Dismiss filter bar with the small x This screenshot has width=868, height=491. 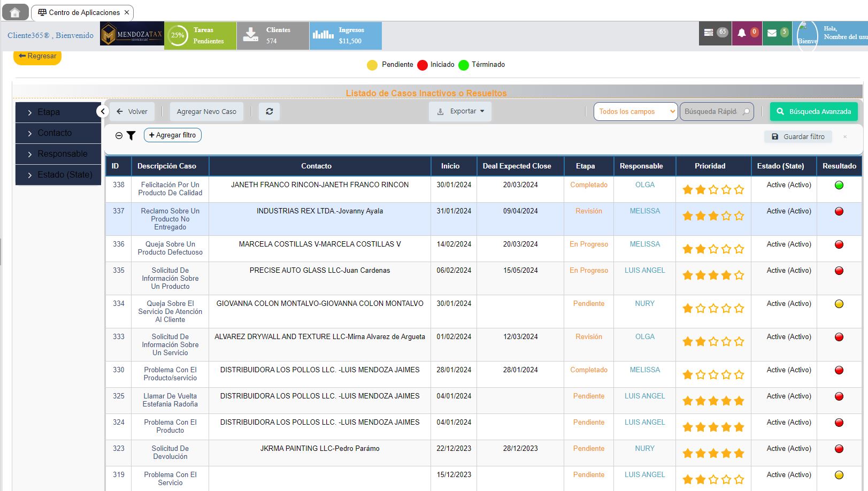pos(845,137)
